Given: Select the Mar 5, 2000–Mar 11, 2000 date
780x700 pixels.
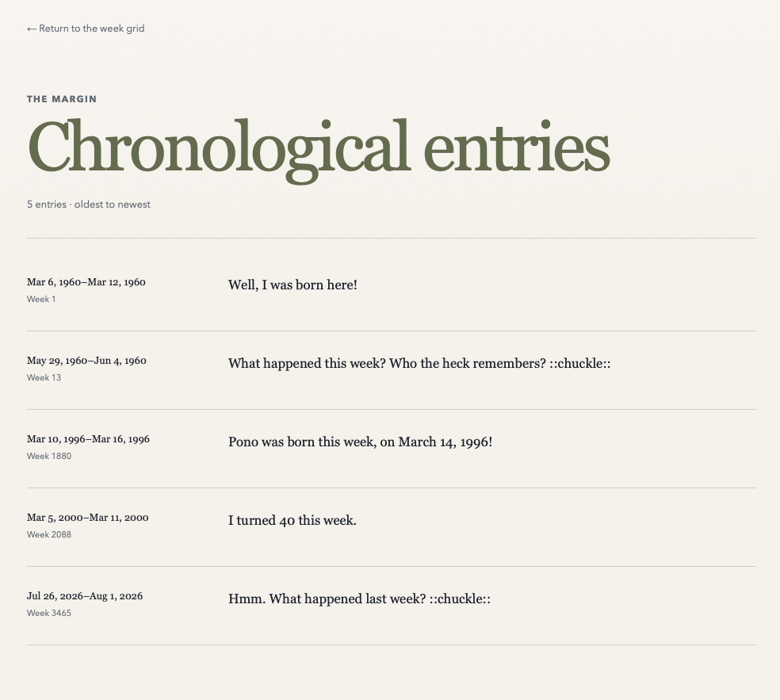Looking at the screenshot, I should coord(87,518).
